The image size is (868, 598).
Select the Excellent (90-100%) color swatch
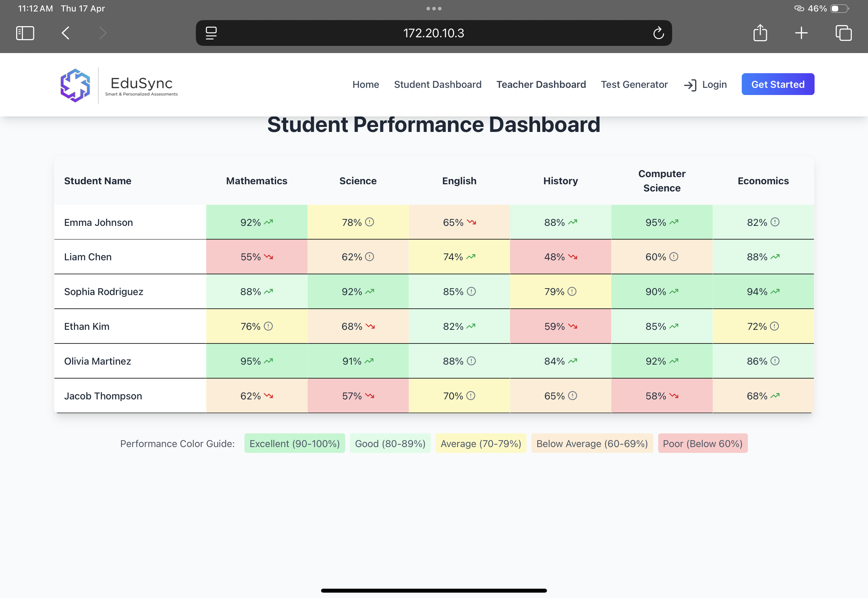pos(294,443)
